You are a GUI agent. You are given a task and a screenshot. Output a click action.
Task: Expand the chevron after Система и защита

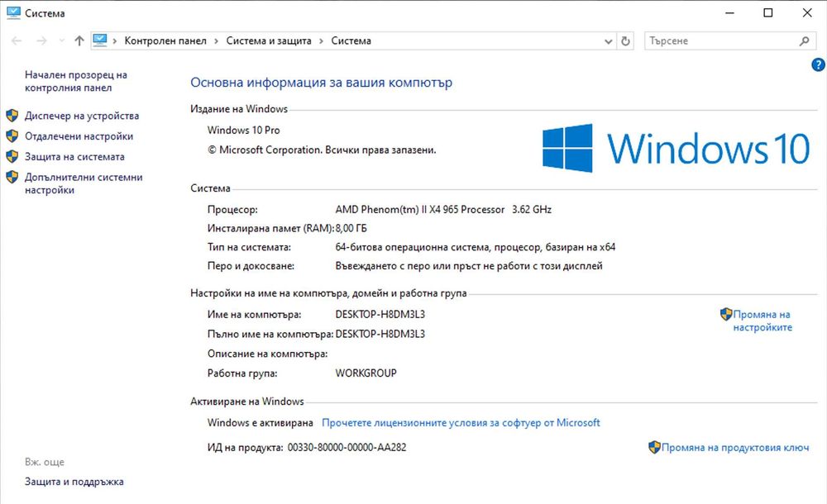[321, 41]
